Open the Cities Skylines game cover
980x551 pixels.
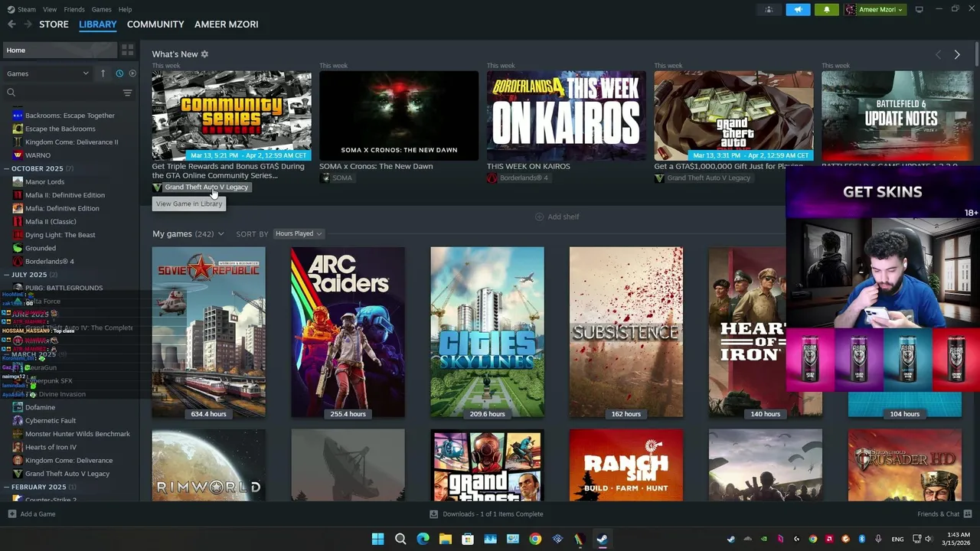(487, 332)
